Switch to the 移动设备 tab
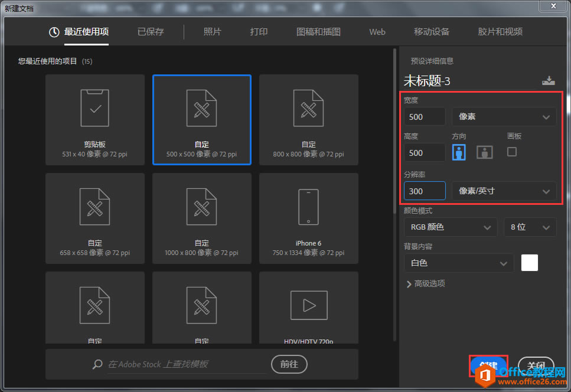 tap(432, 32)
